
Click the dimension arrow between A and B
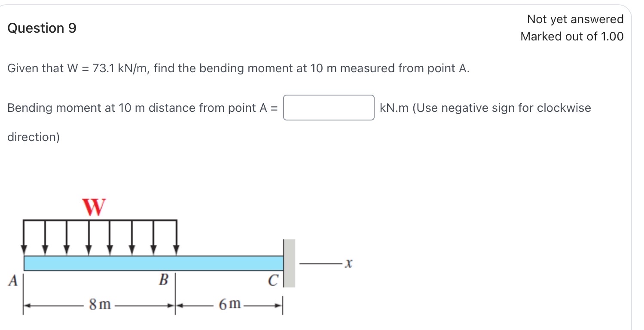pos(64,305)
